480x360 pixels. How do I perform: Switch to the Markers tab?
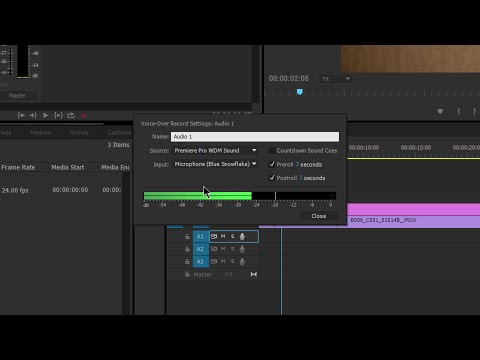point(40,133)
